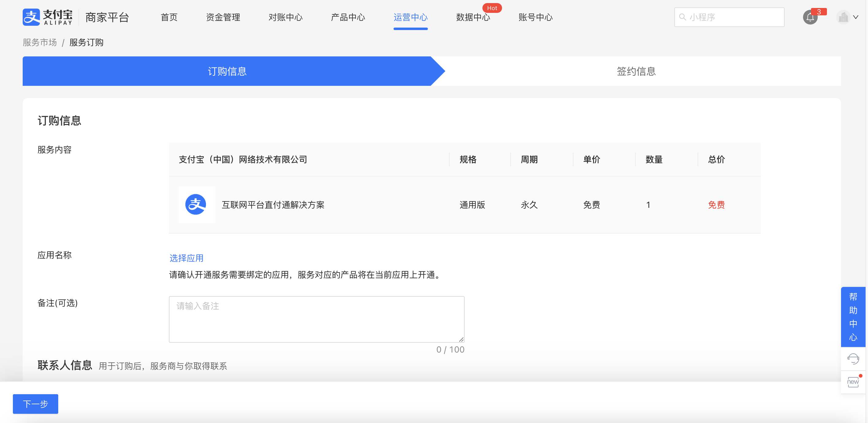The height and width of the screenshot is (423, 868).
Task: Open the notification bell icon
Action: coord(810,17)
